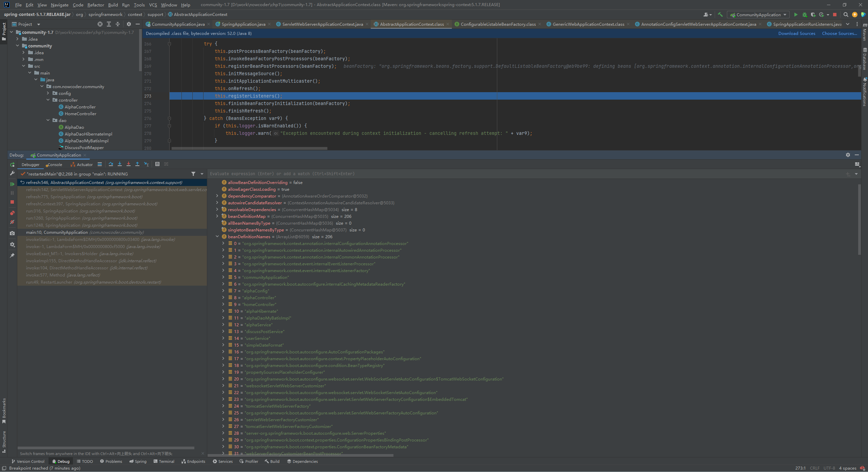
Task: Click the Run to Cursor icon
Action: [x=146, y=164]
